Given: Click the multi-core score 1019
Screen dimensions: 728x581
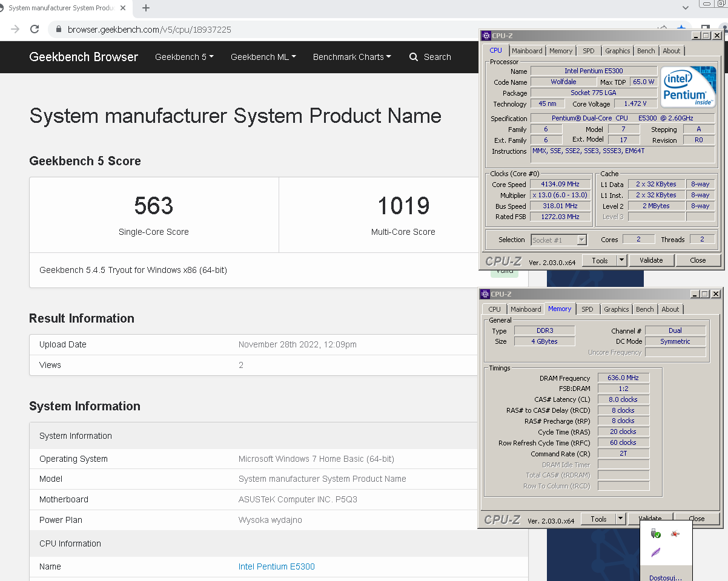Looking at the screenshot, I should click(403, 206).
